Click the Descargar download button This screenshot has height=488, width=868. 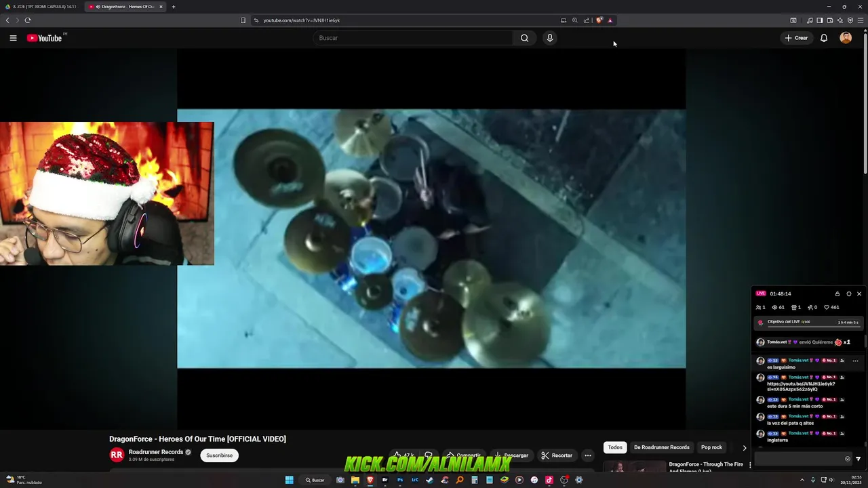click(511, 455)
